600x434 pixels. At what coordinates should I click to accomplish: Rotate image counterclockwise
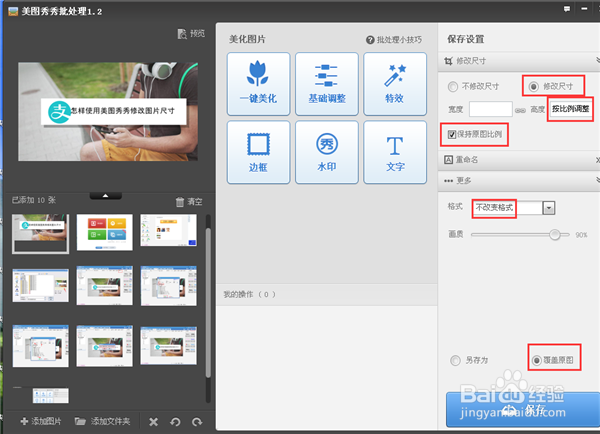(175, 422)
